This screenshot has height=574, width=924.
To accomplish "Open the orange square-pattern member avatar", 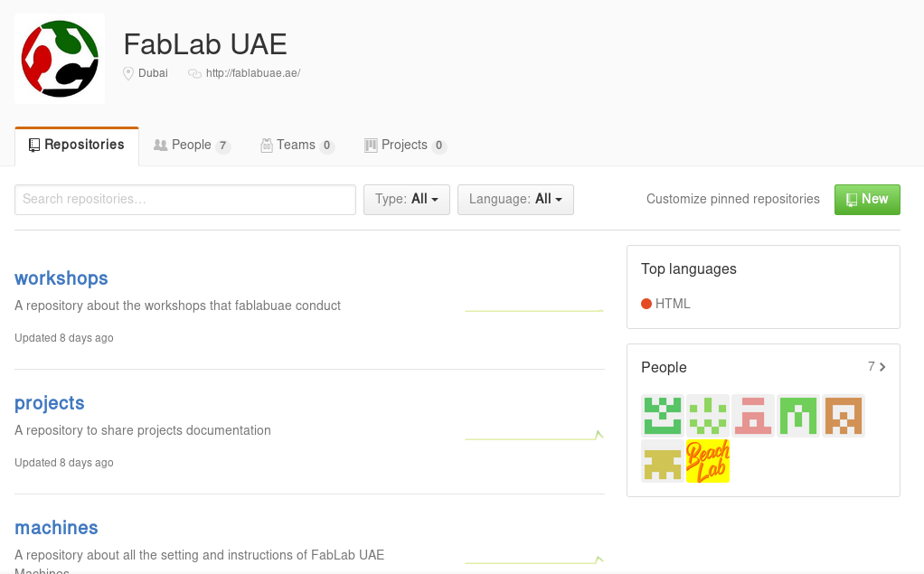I will (x=844, y=416).
